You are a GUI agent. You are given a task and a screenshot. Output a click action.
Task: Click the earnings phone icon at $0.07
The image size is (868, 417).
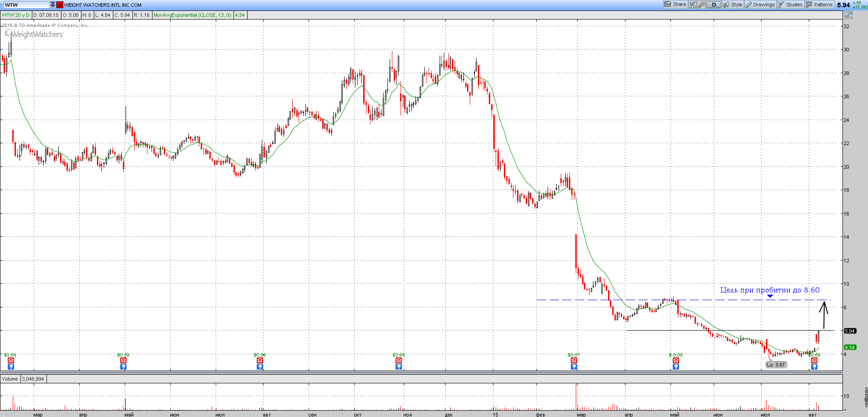pos(574,361)
